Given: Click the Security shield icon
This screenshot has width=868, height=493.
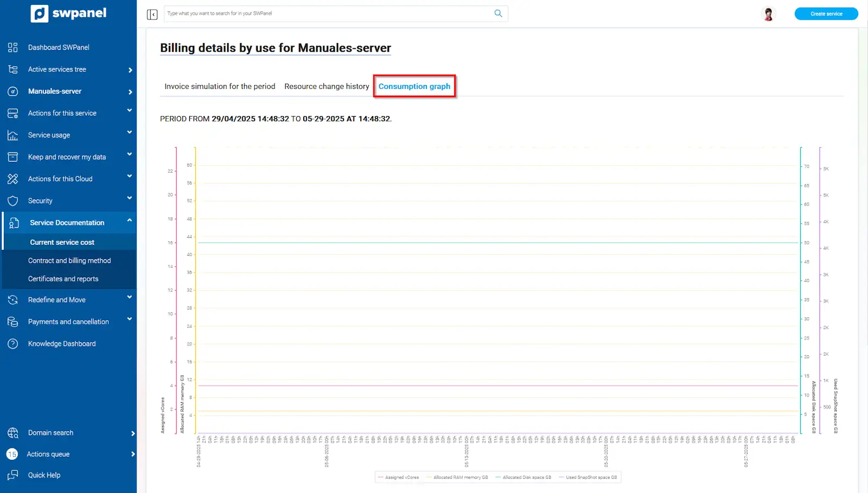Looking at the screenshot, I should [x=13, y=201].
